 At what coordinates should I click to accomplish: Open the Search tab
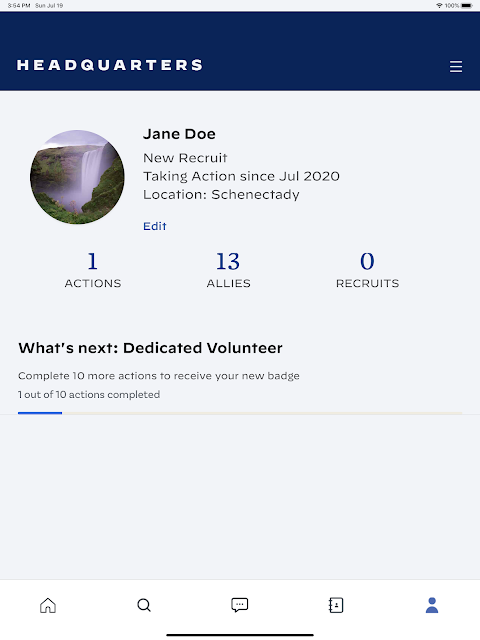coord(144,605)
